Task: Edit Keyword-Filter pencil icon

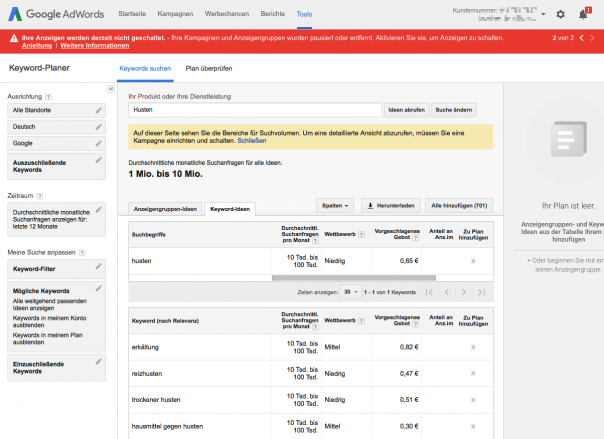Action: [99, 266]
